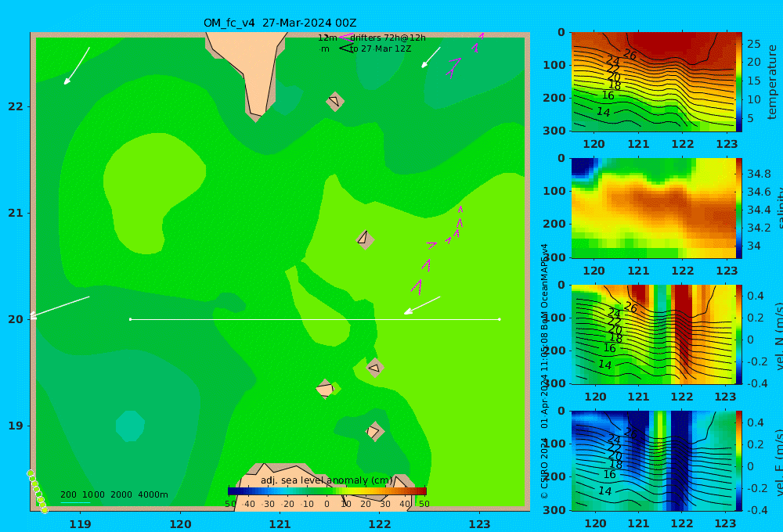The width and height of the screenshot is (783, 532).
Task: Click the magenta drifter arrow legend symbol
Action: click(345, 38)
